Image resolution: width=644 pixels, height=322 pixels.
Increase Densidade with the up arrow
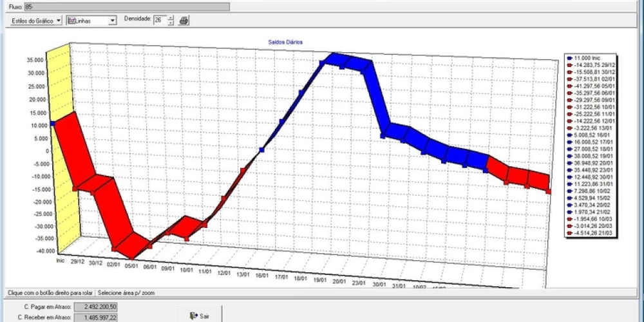click(170, 17)
